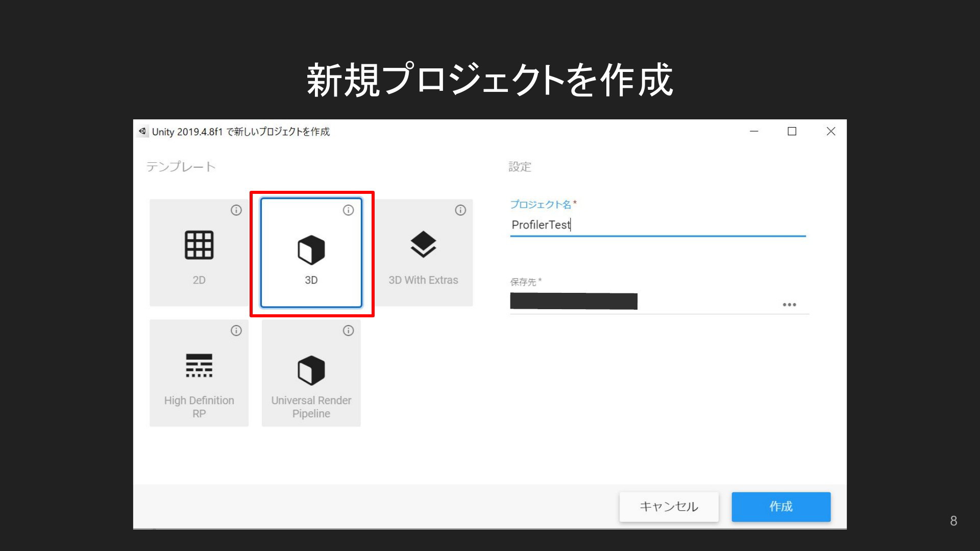Select the 2D template card
Screen dimensions: 980x551
[x=199, y=253]
